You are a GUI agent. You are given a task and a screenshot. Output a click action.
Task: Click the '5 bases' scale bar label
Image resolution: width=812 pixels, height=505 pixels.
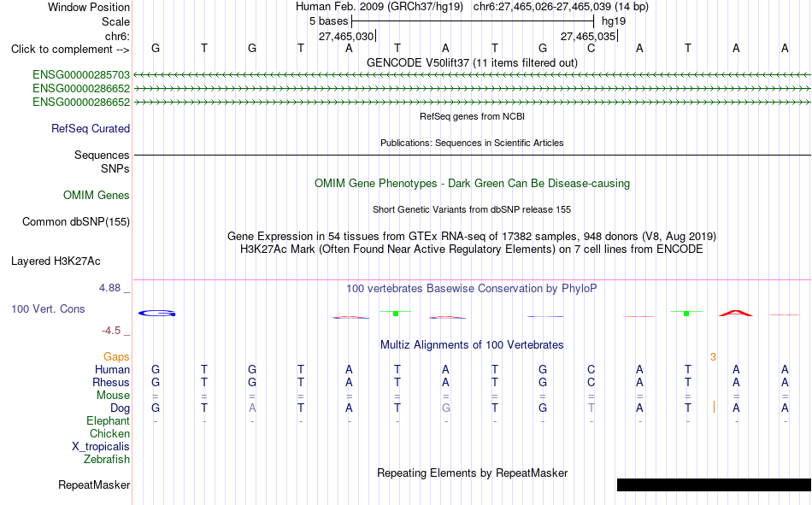(329, 21)
